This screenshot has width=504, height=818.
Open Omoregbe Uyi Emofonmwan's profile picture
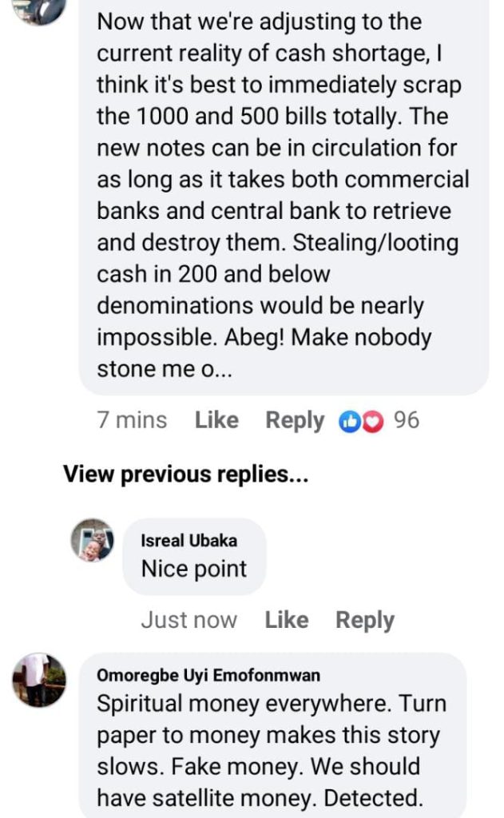(x=39, y=680)
